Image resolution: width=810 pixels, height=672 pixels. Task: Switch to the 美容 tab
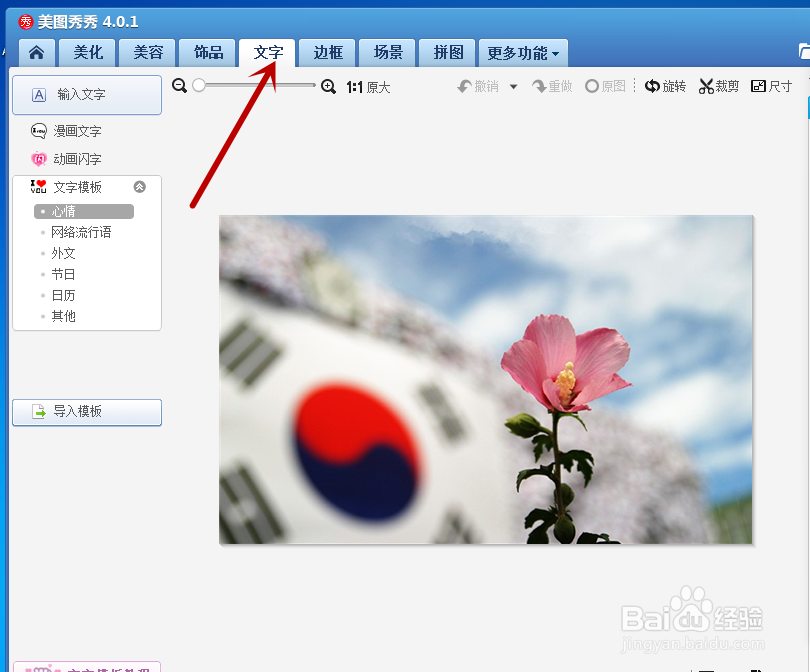click(x=148, y=53)
